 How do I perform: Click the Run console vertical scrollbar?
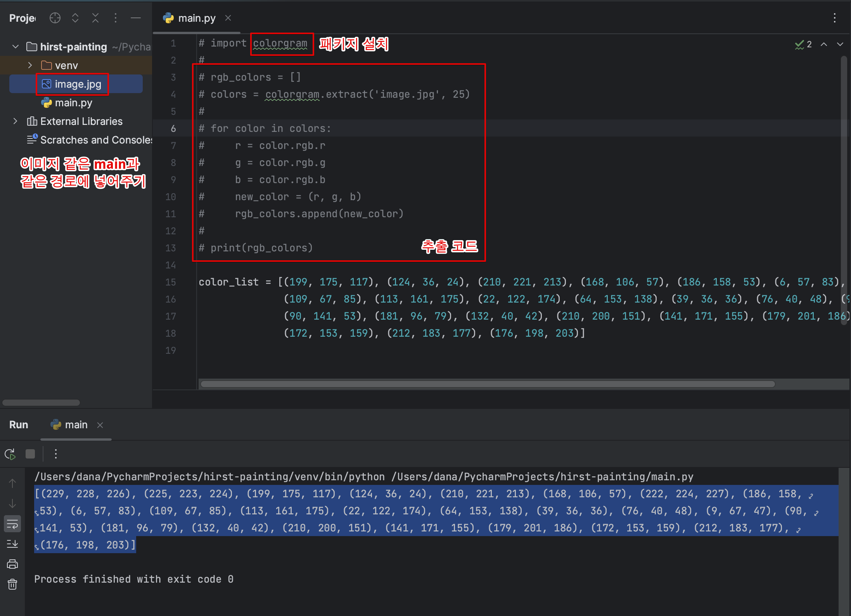click(x=844, y=542)
